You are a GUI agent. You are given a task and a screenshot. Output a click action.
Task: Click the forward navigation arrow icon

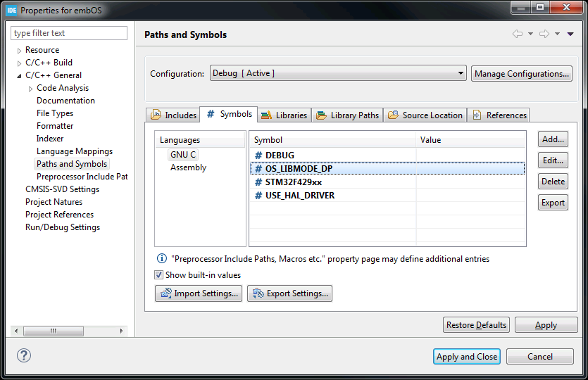pyautogui.click(x=544, y=34)
